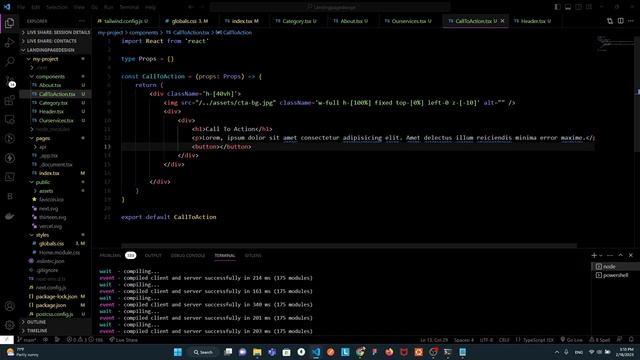Expand the assets folder
The width and height of the screenshot is (640, 360).
[x=56, y=191]
